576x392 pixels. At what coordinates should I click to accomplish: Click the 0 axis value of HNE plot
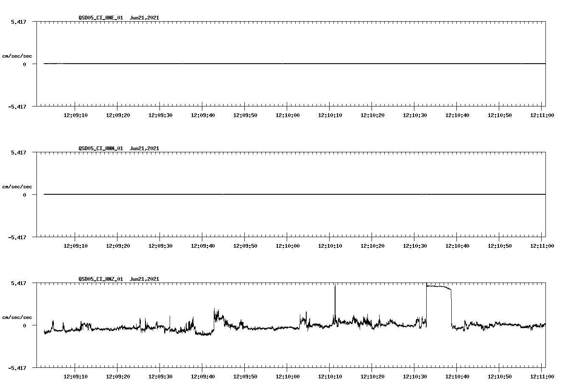[x=25, y=64]
